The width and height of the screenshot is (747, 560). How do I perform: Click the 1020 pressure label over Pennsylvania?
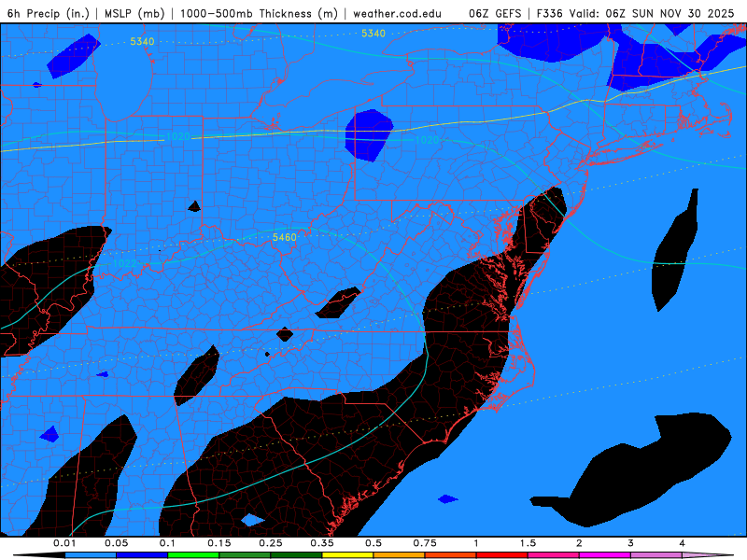[x=427, y=139]
